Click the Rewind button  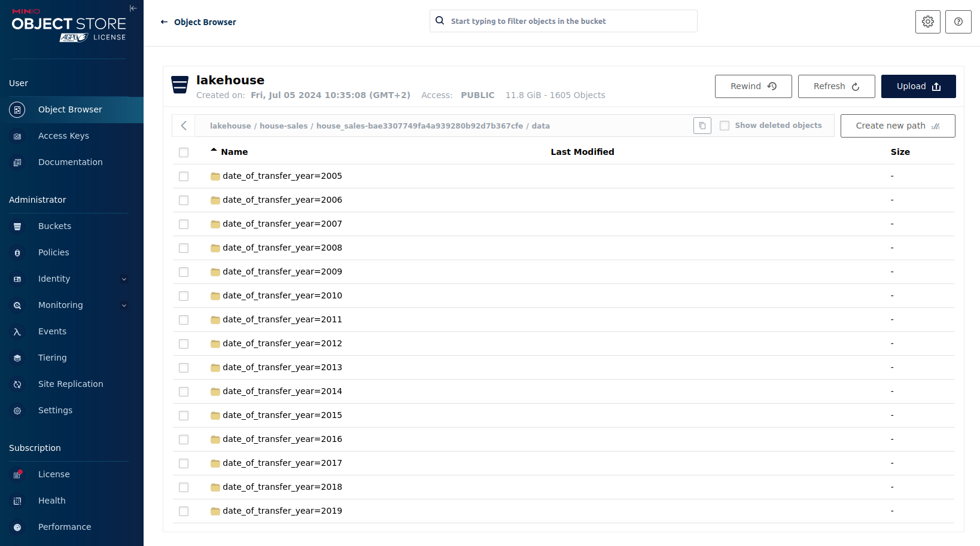(753, 86)
